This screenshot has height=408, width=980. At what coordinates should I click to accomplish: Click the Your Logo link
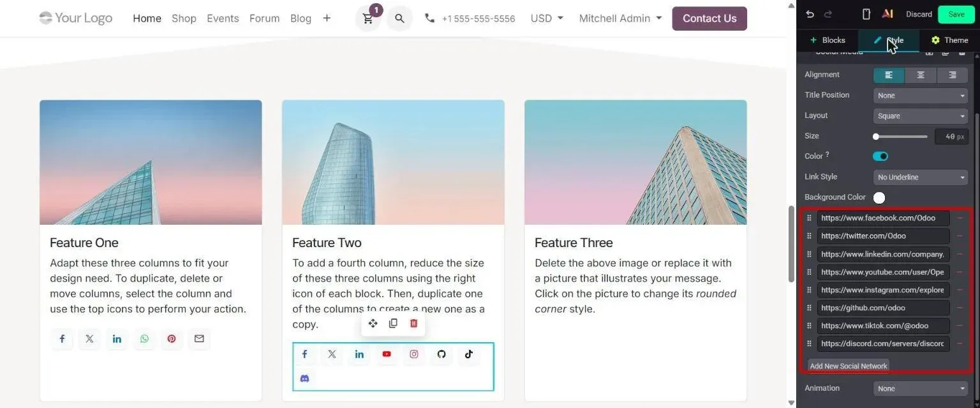tap(75, 18)
